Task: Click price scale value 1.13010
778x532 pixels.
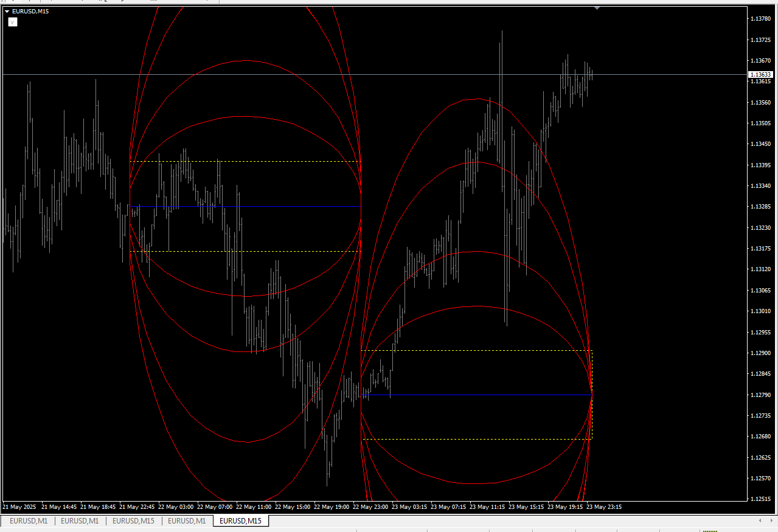Action: (760, 311)
